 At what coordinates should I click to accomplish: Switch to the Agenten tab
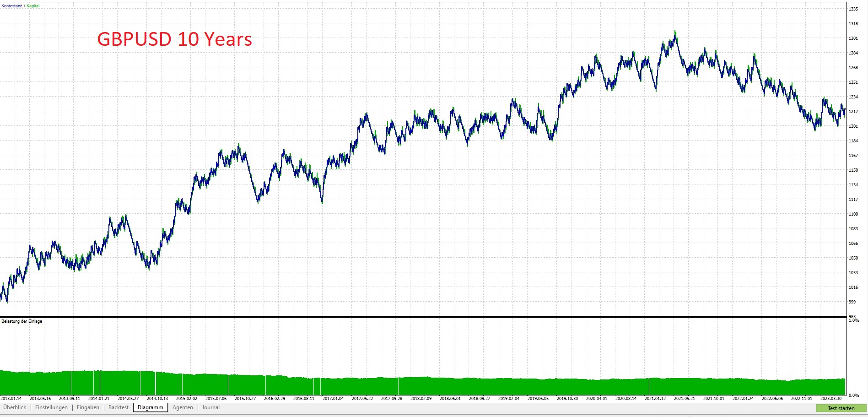183,407
